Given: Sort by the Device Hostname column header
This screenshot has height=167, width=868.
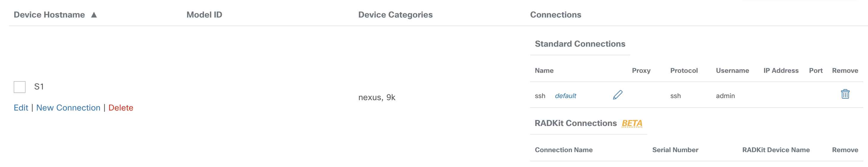Looking at the screenshot, I should pyautogui.click(x=49, y=15).
